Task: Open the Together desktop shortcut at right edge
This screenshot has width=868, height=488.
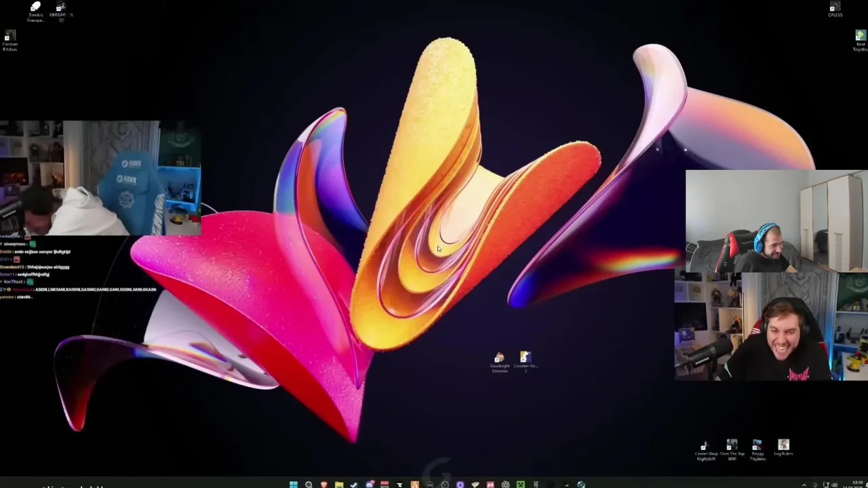Action: [x=860, y=41]
